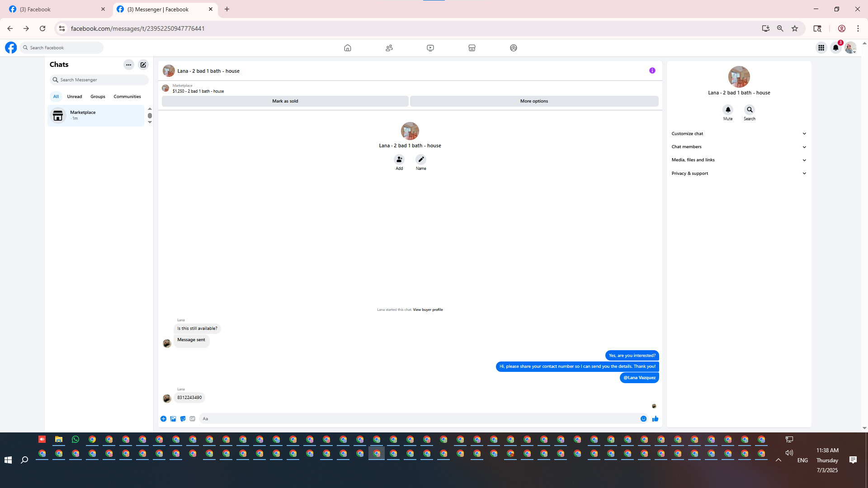
Task: Open Marketplace from top navigation
Action: (x=472, y=48)
